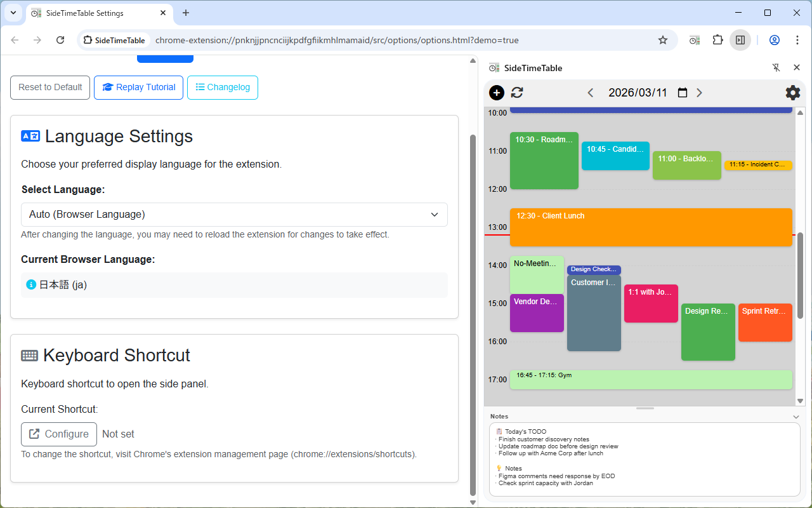Click Replay Tutorial
Viewport: 812px width, 508px height.
[x=139, y=88]
